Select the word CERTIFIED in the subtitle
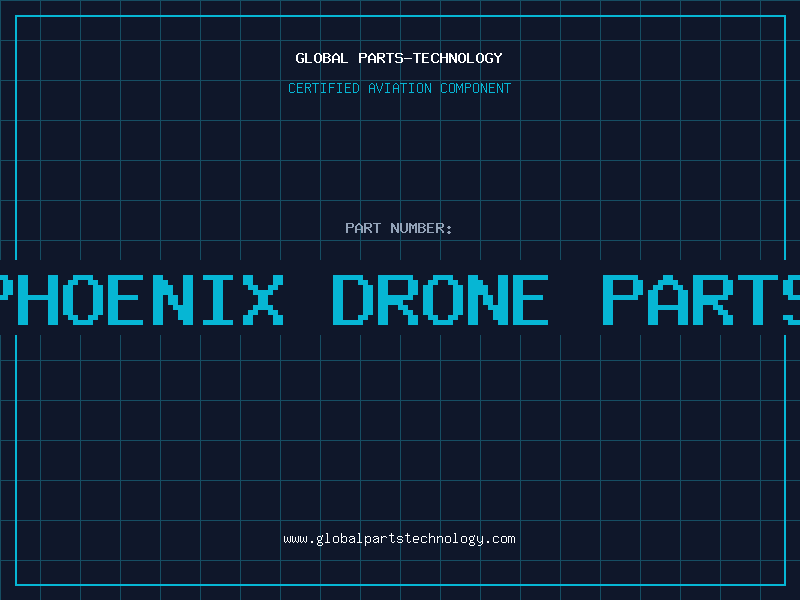Image resolution: width=800 pixels, height=600 pixels. coord(324,88)
